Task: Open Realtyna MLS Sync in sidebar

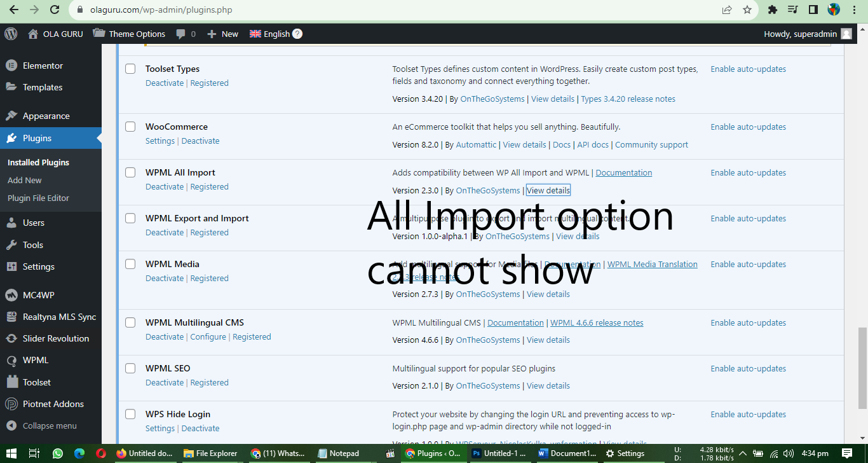Action: click(59, 317)
